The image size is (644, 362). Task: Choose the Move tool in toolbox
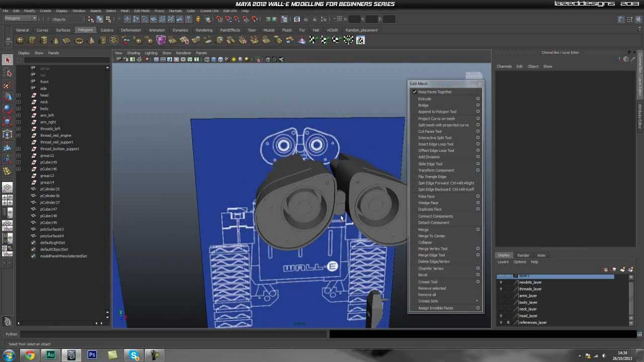pos(8,97)
